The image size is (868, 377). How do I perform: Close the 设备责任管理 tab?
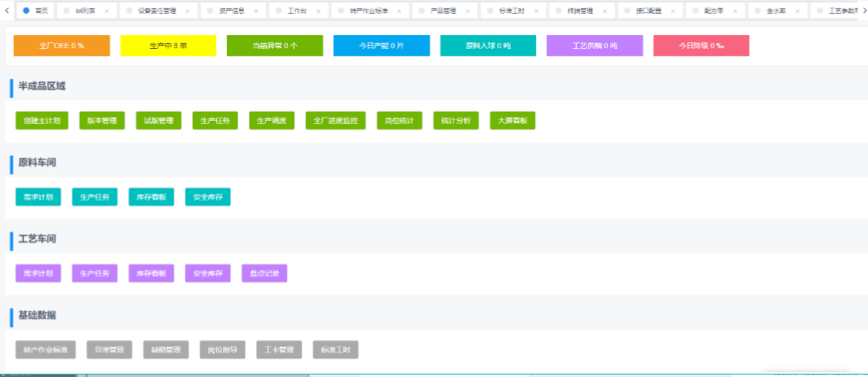click(188, 11)
